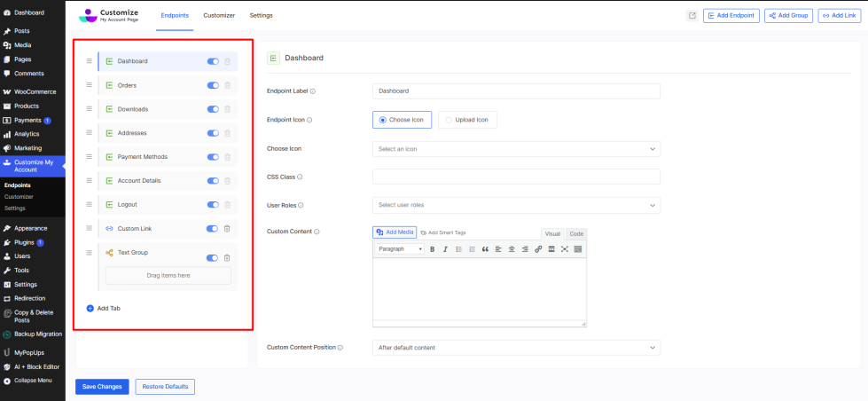Delete the Custom Link endpoint with trash icon
The image size is (868, 401).
point(227,229)
